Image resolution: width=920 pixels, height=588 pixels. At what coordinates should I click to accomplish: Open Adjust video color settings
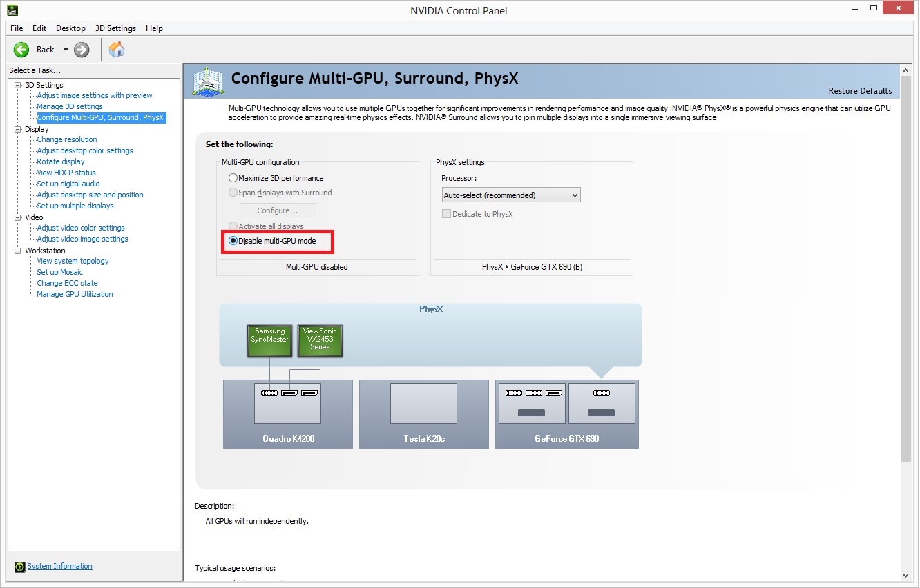coord(81,228)
